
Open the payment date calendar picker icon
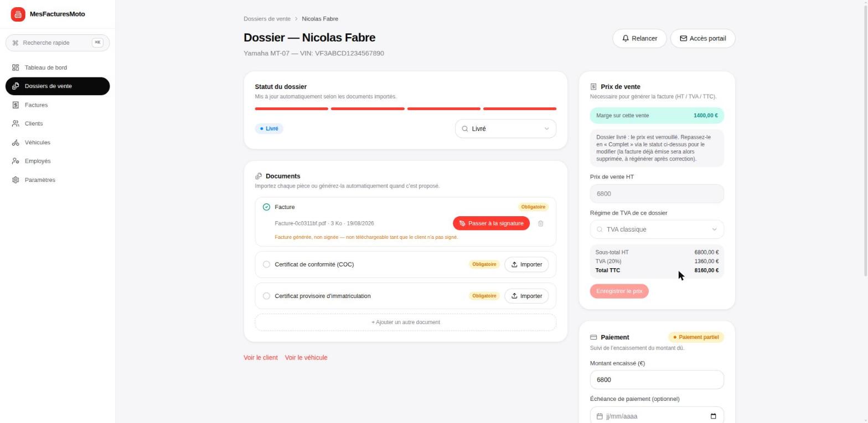(x=713, y=416)
